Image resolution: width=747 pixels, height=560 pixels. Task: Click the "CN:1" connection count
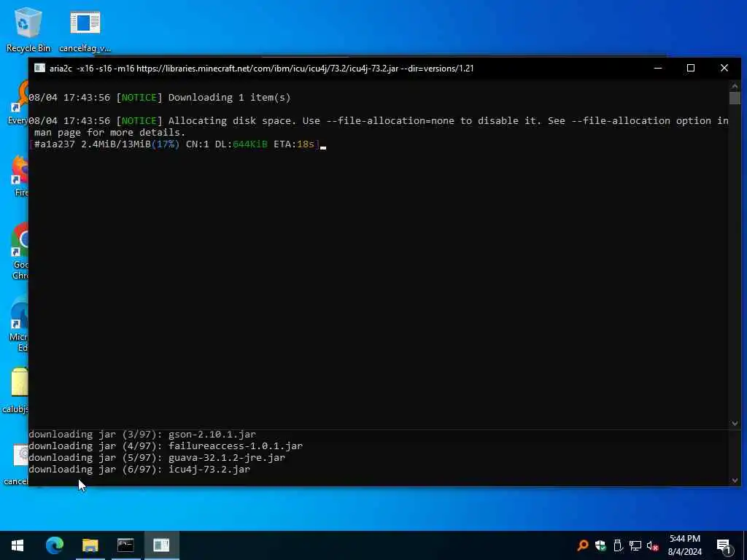(x=197, y=144)
